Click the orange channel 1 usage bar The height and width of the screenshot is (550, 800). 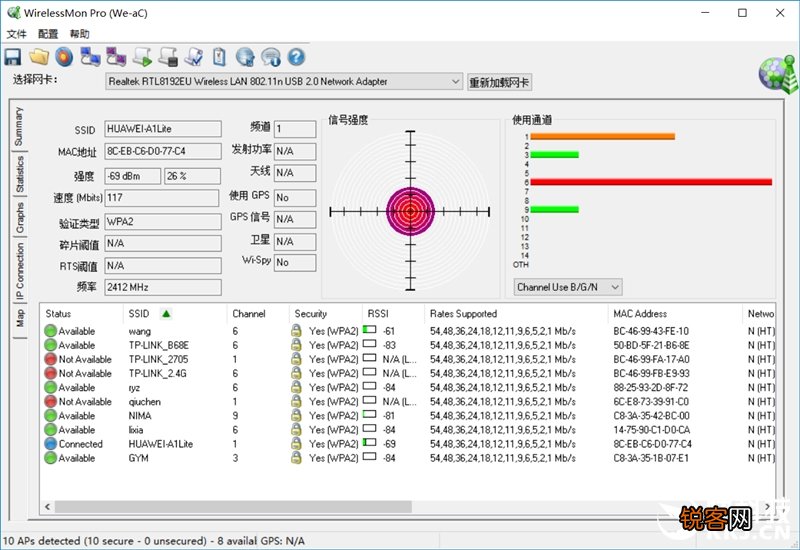coord(603,136)
